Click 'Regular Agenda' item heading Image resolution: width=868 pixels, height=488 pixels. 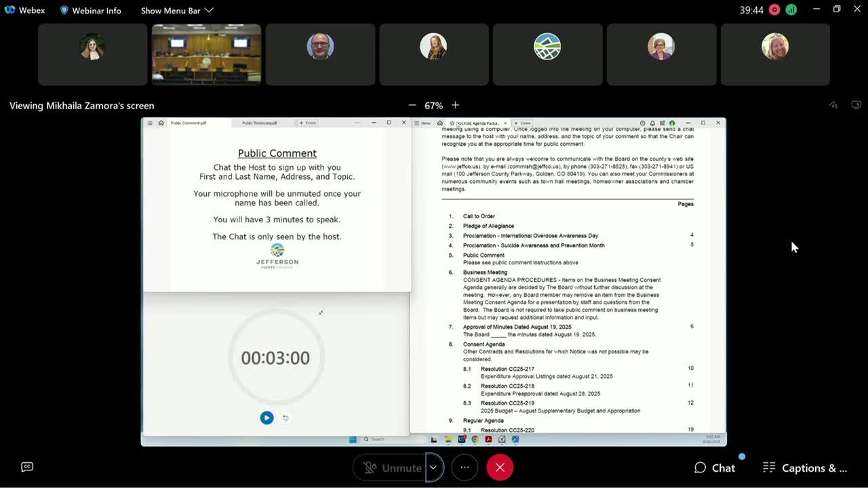[x=484, y=421]
